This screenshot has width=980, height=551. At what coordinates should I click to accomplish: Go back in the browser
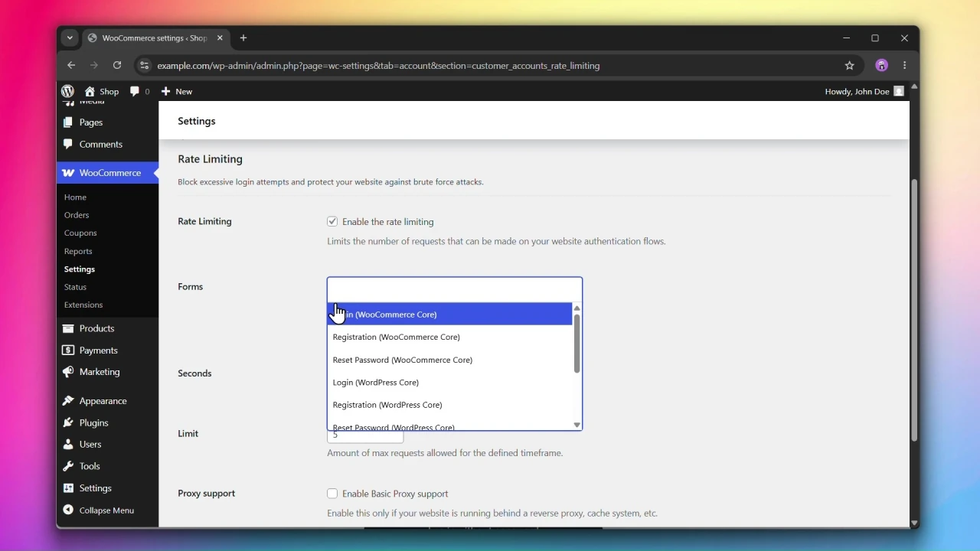71,66
